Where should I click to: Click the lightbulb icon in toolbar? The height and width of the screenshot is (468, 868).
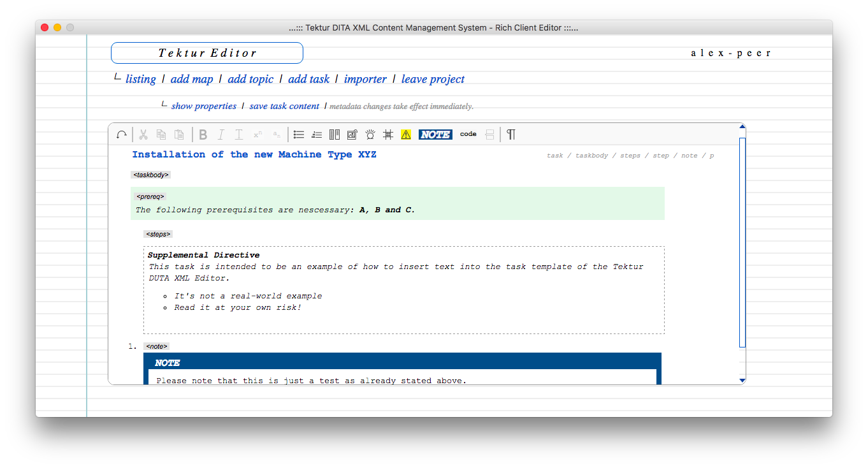(x=370, y=135)
